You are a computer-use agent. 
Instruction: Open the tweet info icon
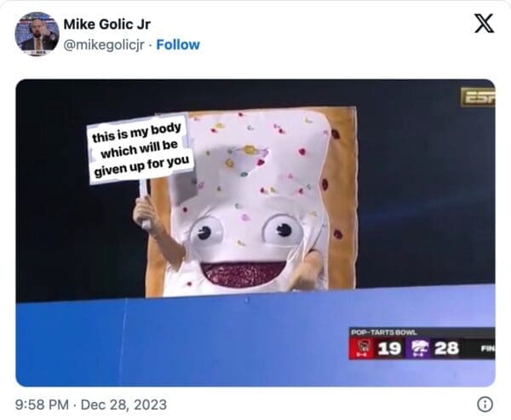485,405
